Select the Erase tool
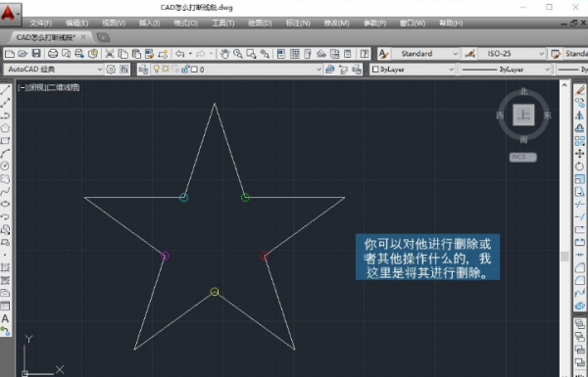 tap(580, 90)
